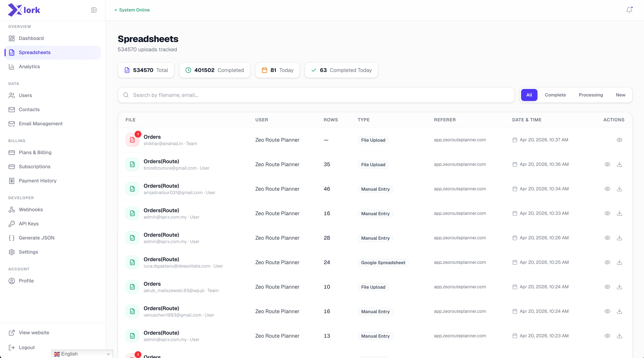Switch to Processing filter tab

(591, 95)
